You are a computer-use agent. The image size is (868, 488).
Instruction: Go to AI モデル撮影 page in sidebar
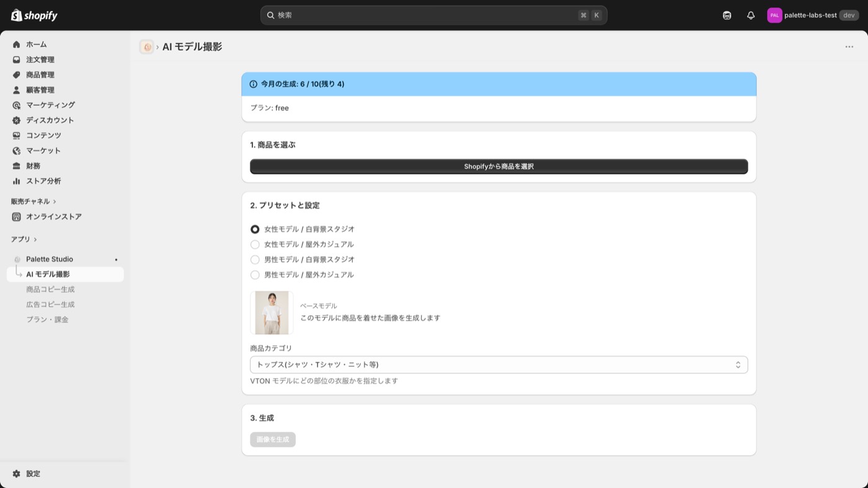pyautogui.click(x=65, y=275)
